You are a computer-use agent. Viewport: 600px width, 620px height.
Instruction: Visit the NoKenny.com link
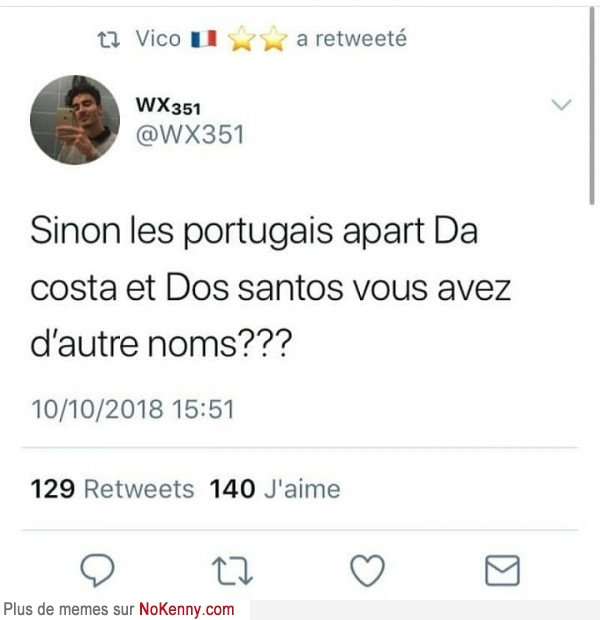187,609
